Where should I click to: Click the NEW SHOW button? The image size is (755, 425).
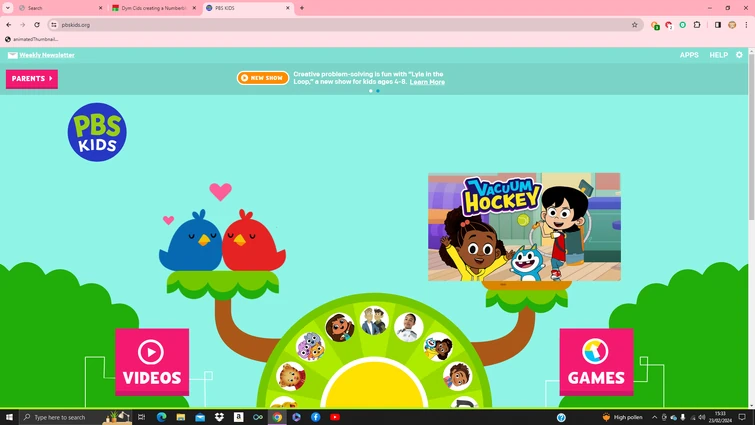coord(262,77)
